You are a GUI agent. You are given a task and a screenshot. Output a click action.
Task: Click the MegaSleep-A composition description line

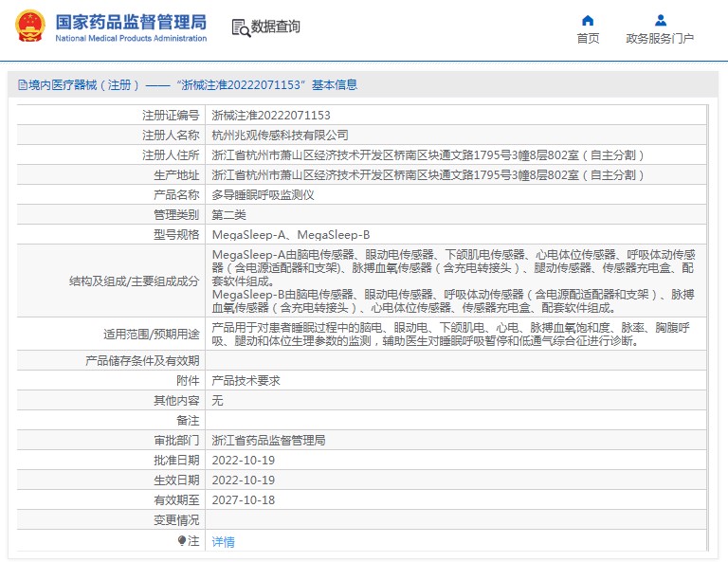point(454,268)
